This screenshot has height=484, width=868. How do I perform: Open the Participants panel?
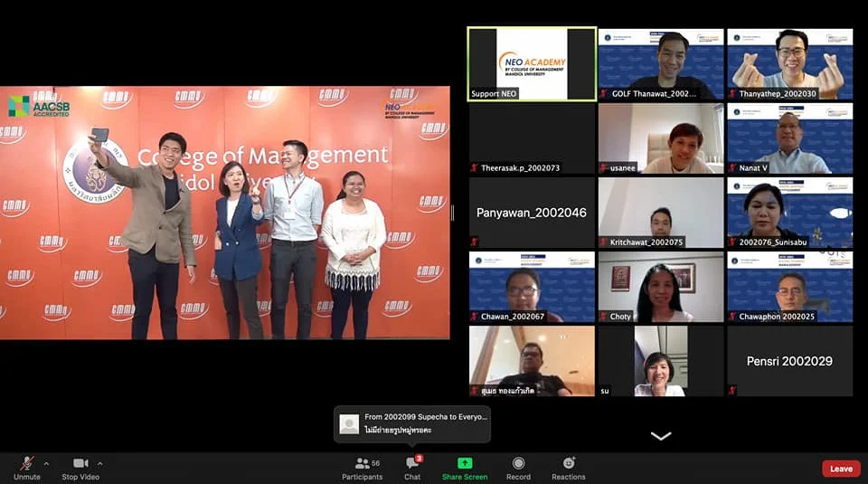362,468
